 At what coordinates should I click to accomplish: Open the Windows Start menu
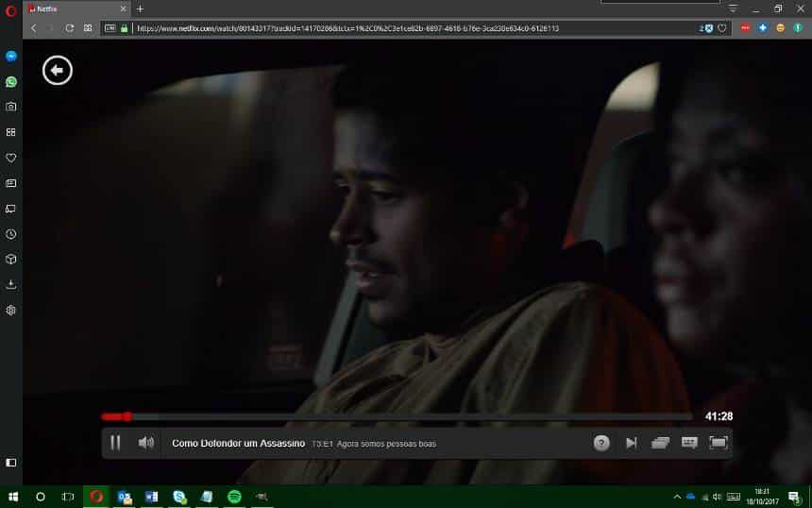click(x=13, y=497)
